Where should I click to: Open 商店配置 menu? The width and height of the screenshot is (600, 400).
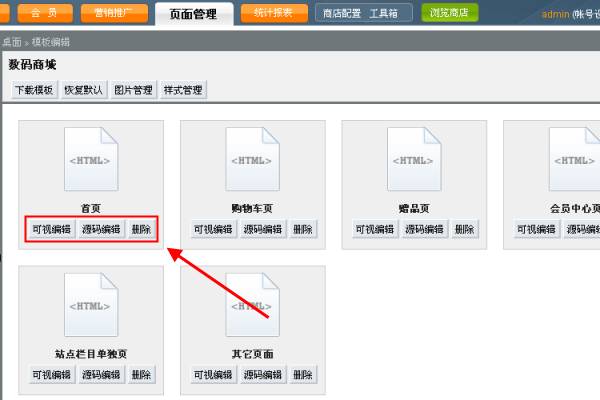point(342,14)
